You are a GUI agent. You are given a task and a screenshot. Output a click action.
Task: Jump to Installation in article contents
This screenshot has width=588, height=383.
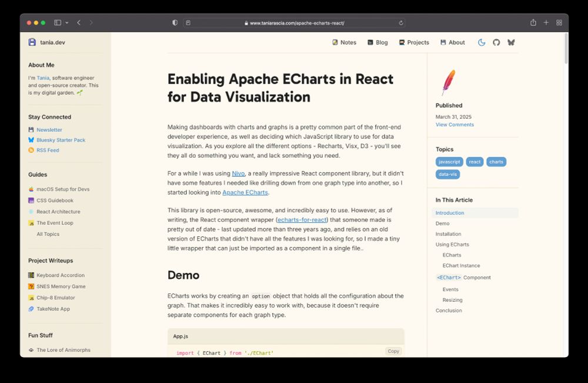click(448, 234)
